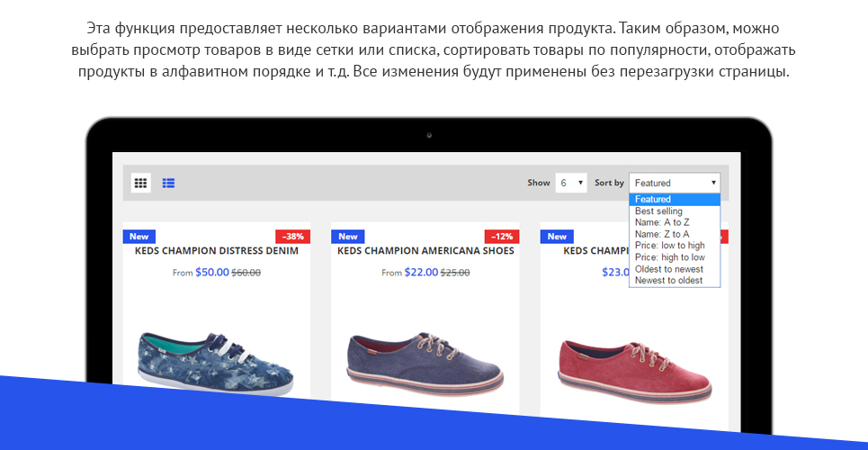Click the $50.00 price

click(212, 273)
